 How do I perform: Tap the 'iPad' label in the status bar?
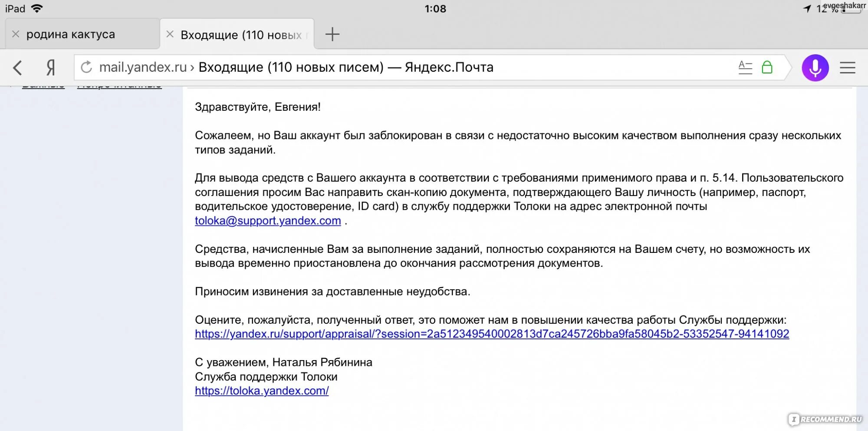click(15, 9)
